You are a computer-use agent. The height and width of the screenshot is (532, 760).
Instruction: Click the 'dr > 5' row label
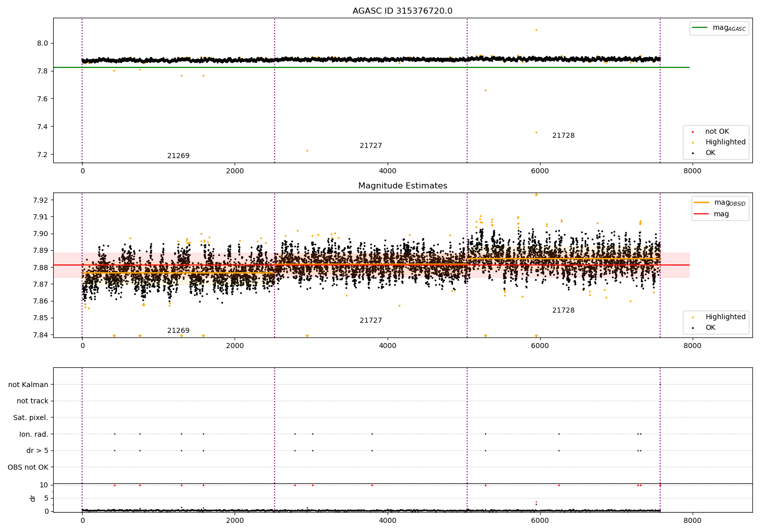coord(37,451)
